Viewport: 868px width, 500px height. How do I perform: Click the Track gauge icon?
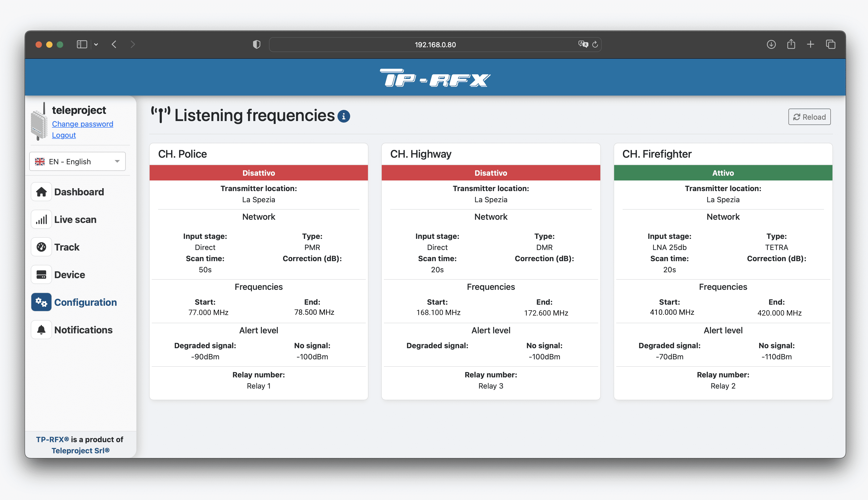coord(41,247)
